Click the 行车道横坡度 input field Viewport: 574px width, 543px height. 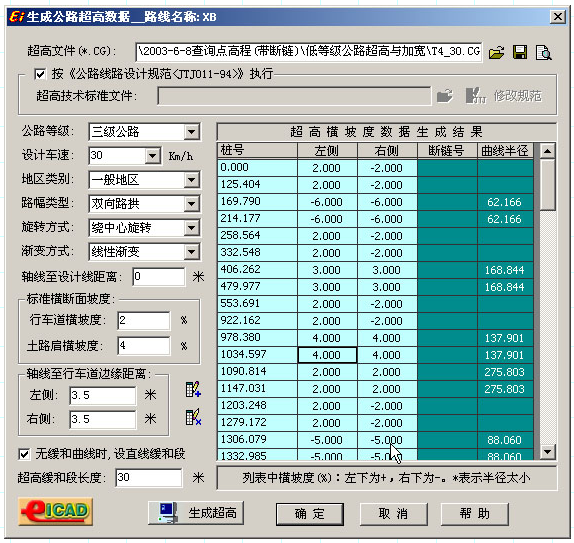144,320
